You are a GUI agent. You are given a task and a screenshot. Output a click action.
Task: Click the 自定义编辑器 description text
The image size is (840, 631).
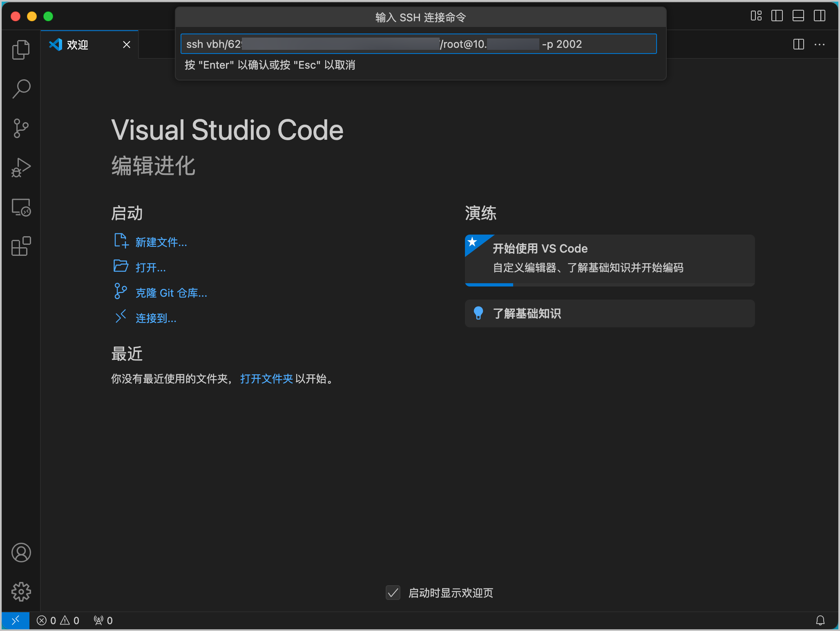click(x=588, y=268)
